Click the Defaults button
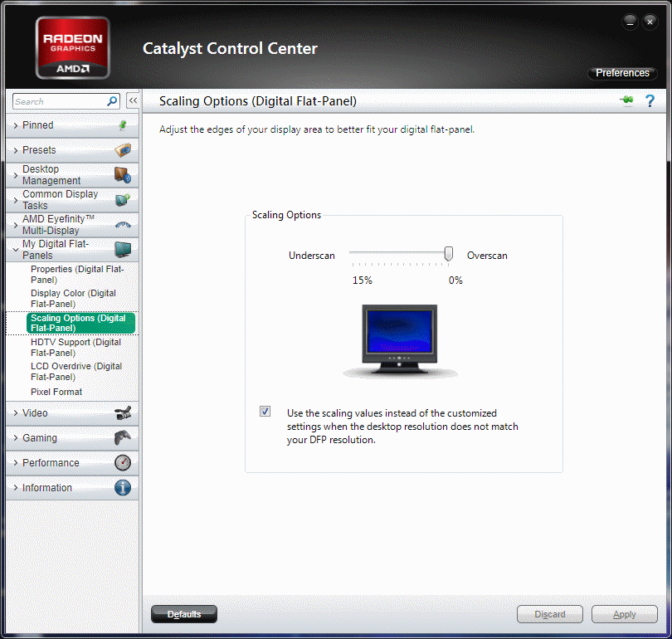672x639 pixels. point(184,614)
